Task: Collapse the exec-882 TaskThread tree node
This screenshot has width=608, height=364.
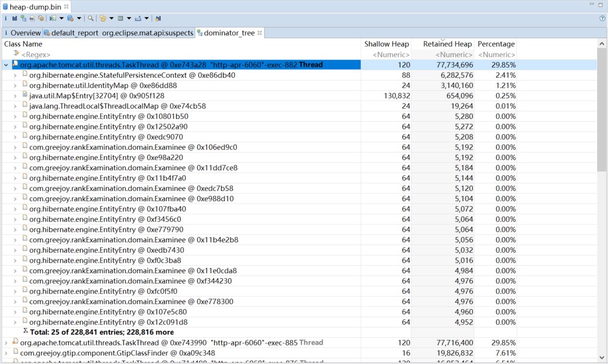Action: pyautogui.click(x=6, y=65)
